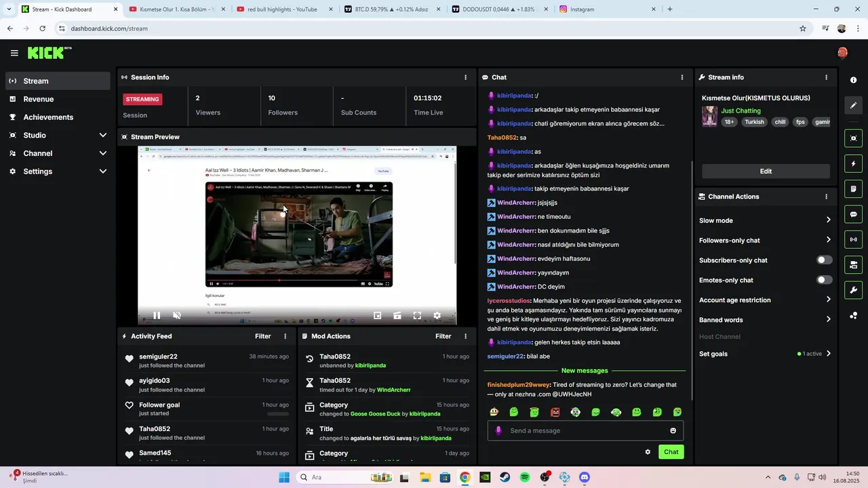The image size is (868, 488).
Task: Open Spotify from the taskbar
Action: click(x=525, y=477)
